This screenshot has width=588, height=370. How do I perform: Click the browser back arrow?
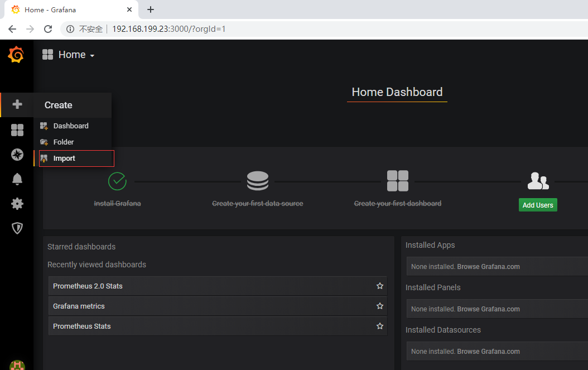coord(12,29)
